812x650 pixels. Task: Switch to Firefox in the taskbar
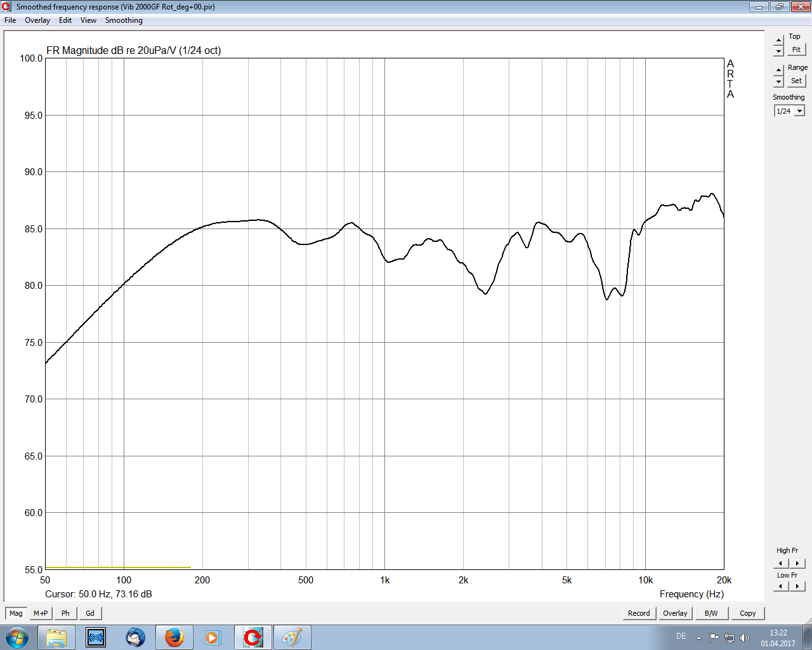(174, 637)
